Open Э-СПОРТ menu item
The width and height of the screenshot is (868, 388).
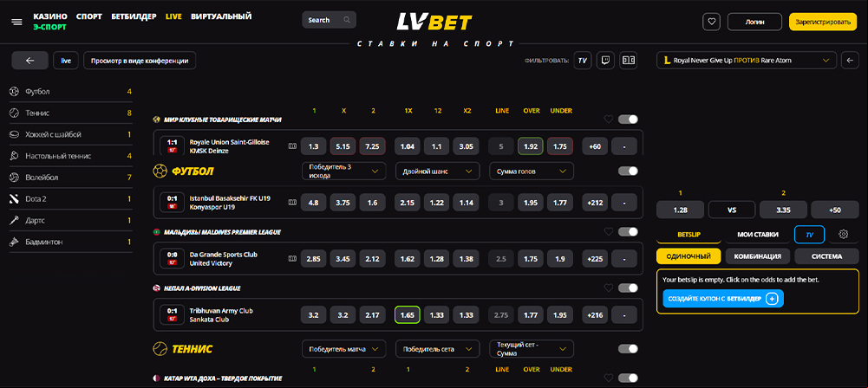49,27
